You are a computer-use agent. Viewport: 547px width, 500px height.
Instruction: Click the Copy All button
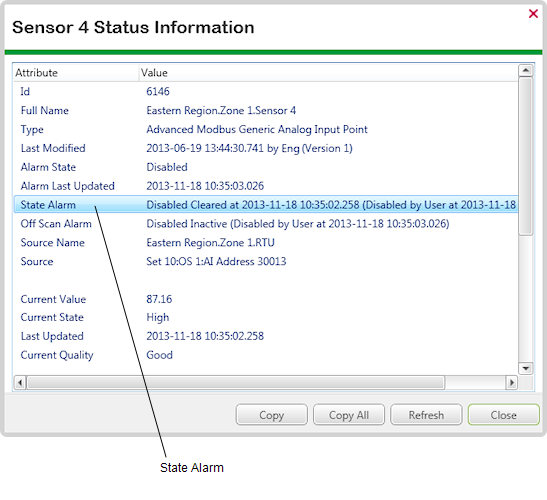349,415
